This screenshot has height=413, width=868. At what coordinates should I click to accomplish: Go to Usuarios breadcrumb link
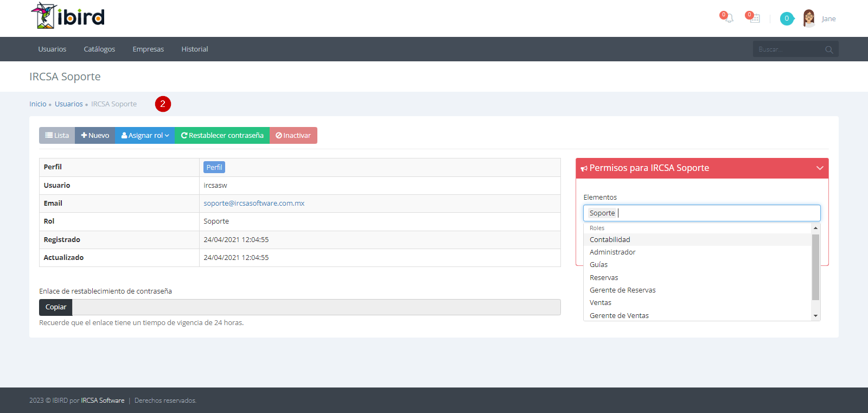69,104
